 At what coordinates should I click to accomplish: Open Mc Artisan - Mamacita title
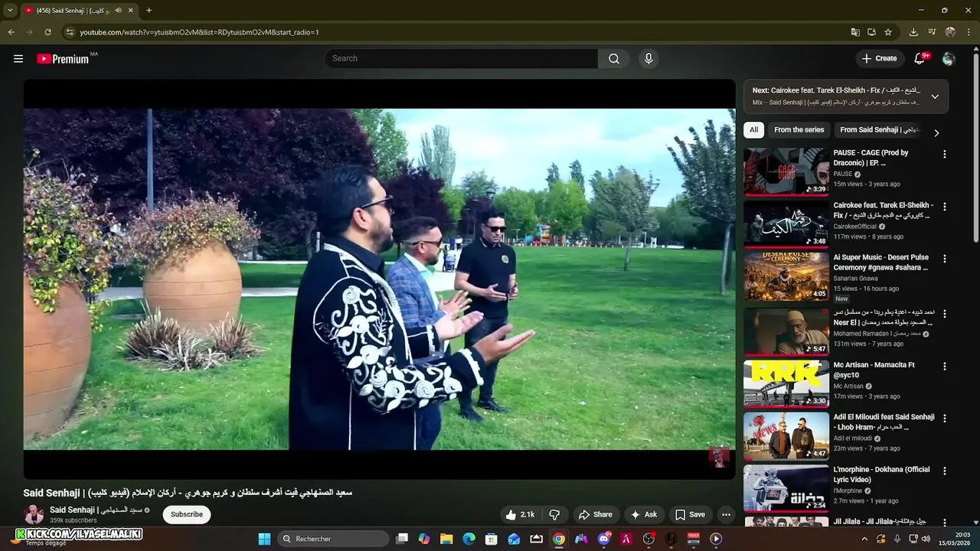tap(874, 370)
